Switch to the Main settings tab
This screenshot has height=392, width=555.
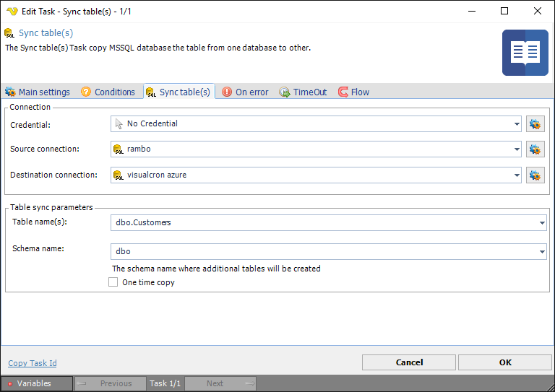pos(38,92)
